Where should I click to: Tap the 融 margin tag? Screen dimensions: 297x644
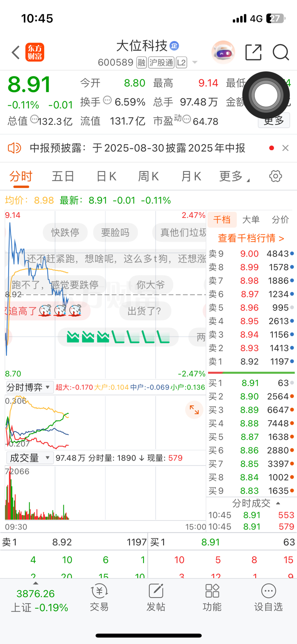(142, 62)
